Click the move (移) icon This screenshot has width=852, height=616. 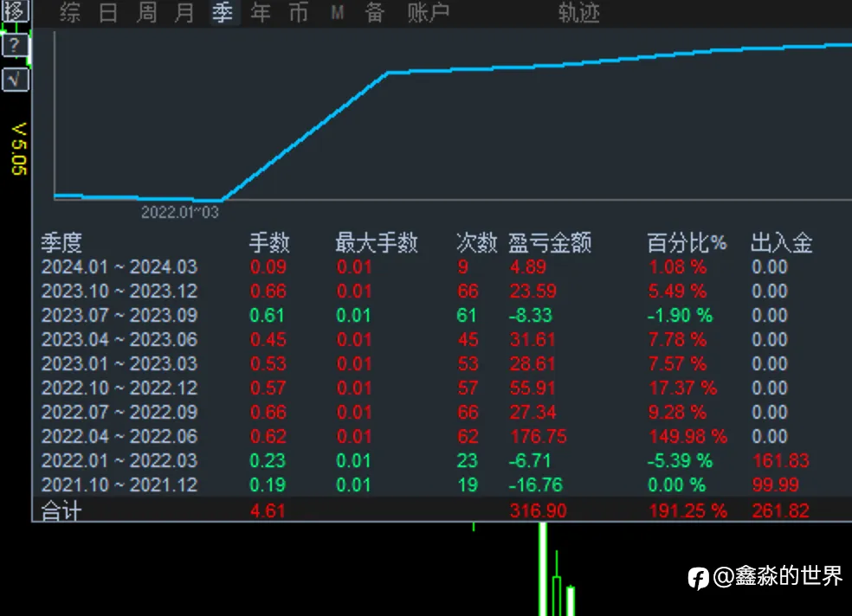tap(15, 10)
